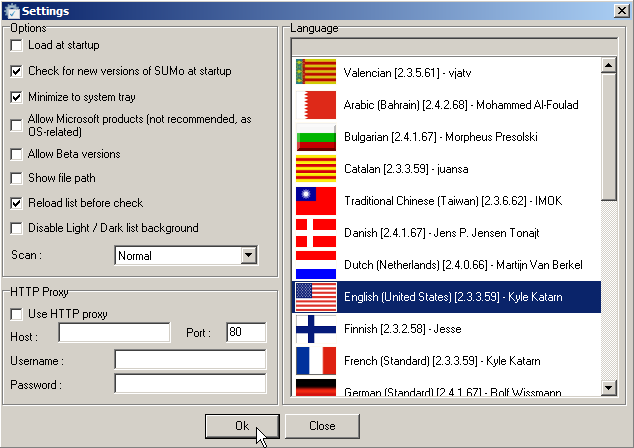This screenshot has width=634, height=448.
Task: Uncheck Minimize to system tray
Action: [17, 97]
